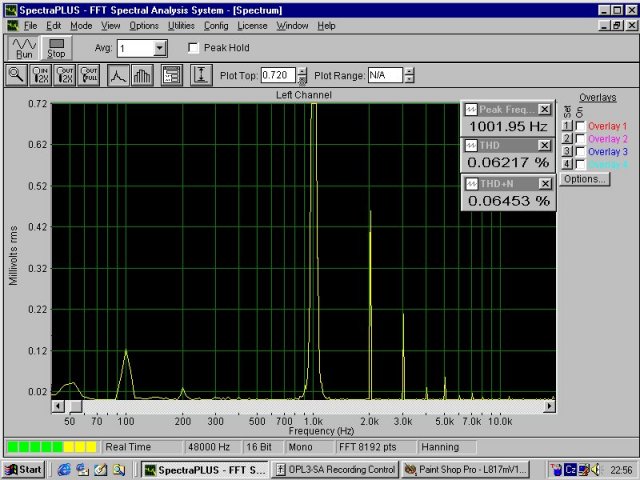Viewport: 640px width, 480px height.
Task: Click the THD+N panel waveform icon
Action: pos(471,184)
